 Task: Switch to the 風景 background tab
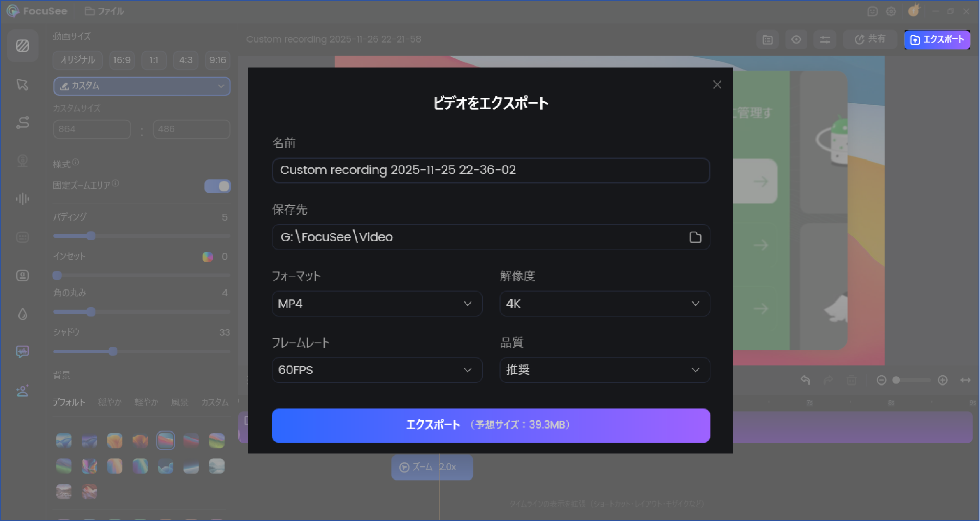[x=180, y=402]
